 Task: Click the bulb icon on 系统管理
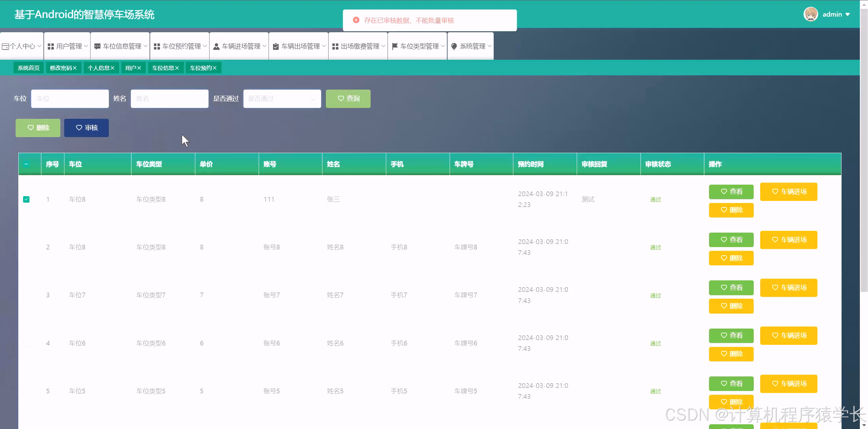[x=454, y=46]
